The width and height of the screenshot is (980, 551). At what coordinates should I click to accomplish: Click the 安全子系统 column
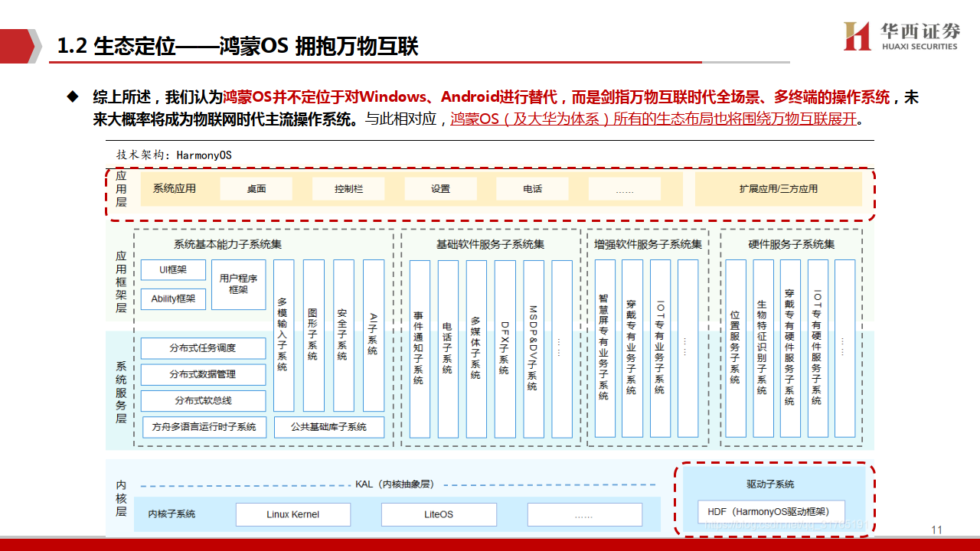click(x=343, y=335)
